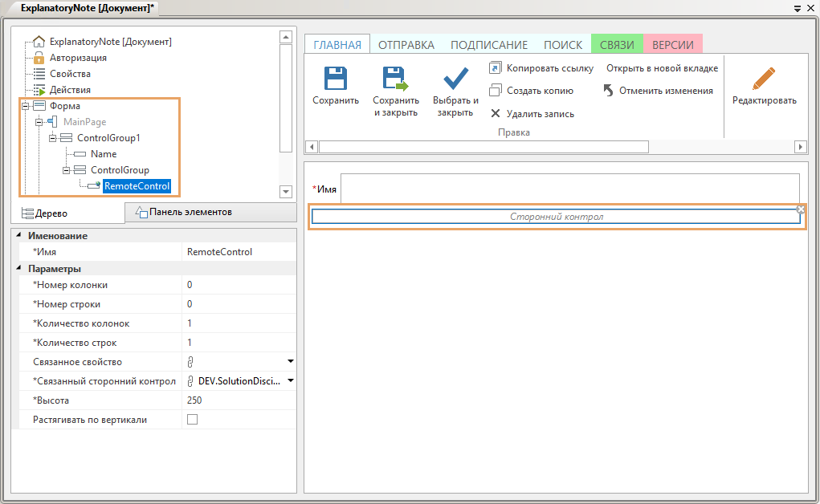Click Сохранить и закрыть icon

tap(395, 79)
